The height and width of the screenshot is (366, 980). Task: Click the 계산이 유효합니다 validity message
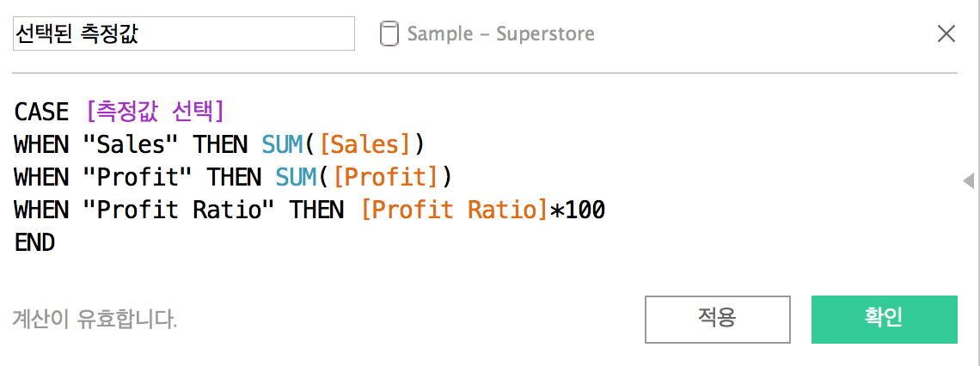point(95,320)
